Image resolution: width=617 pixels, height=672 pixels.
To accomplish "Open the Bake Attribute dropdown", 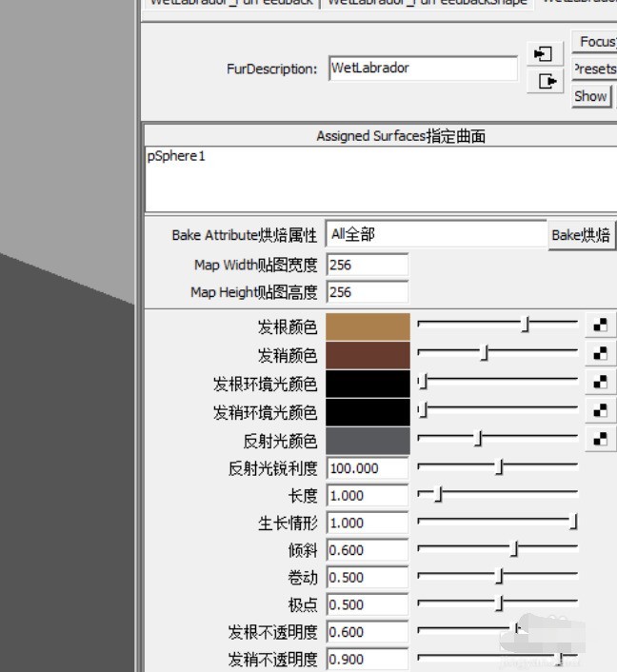I will [x=435, y=234].
